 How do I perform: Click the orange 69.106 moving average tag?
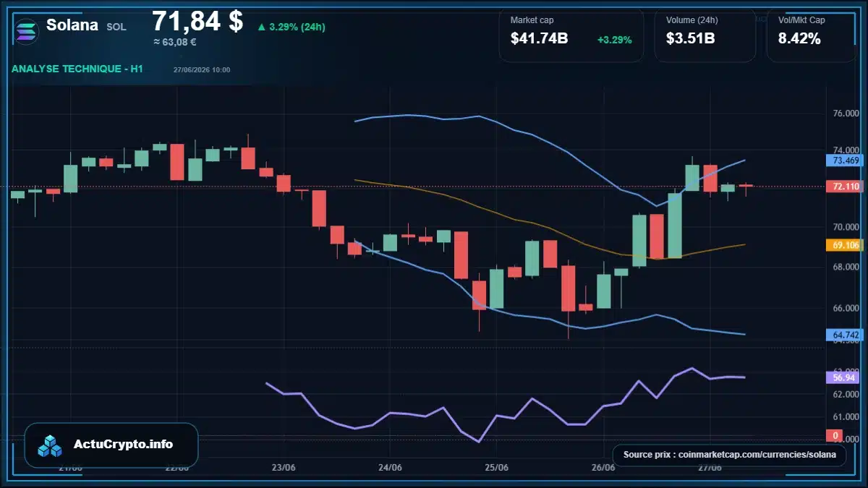click(846, 245)
